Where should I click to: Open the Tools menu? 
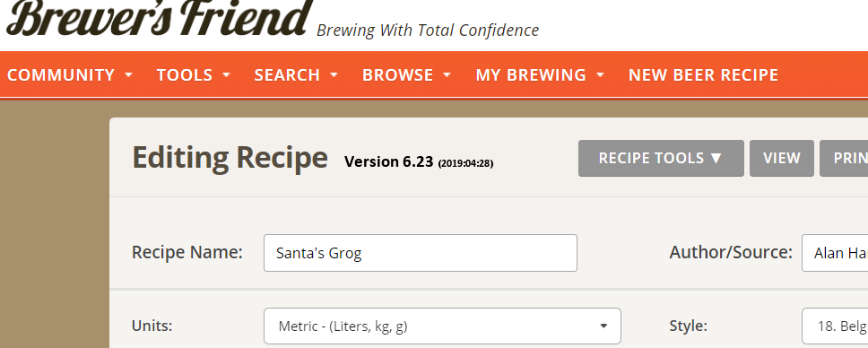tap(193, 74)
